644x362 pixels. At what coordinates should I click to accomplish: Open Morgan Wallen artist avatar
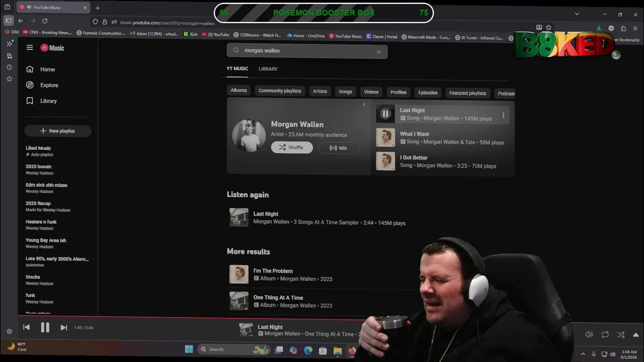(249, 136)
